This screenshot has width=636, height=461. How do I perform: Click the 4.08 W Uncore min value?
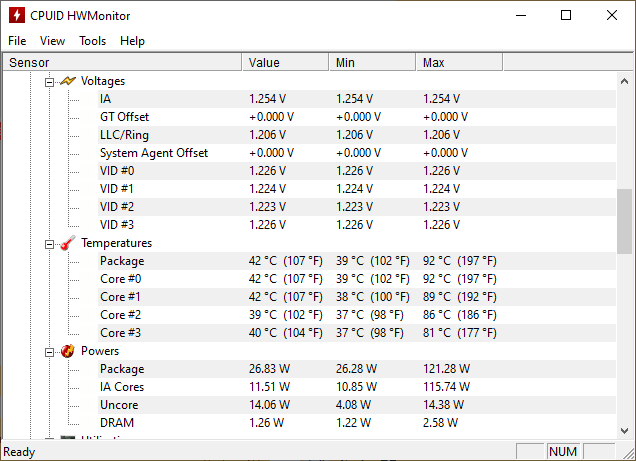(x=353, y=405)
